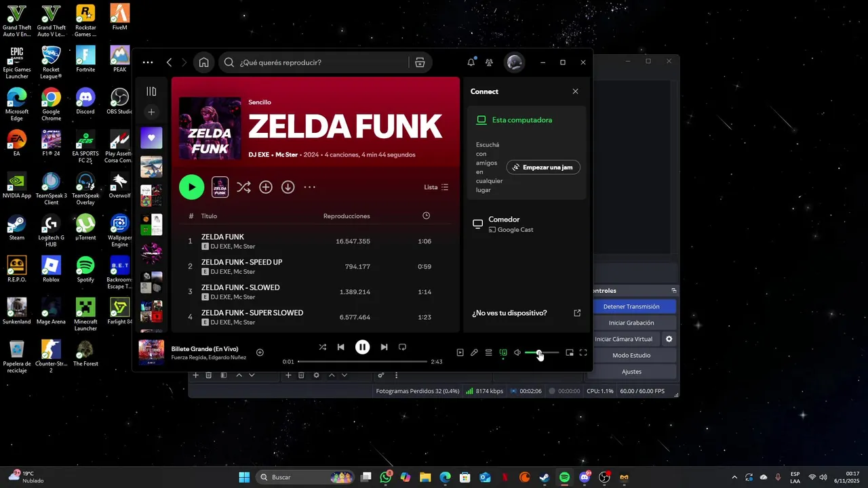Open the Windows Start menu

click(x=244, y=477)
